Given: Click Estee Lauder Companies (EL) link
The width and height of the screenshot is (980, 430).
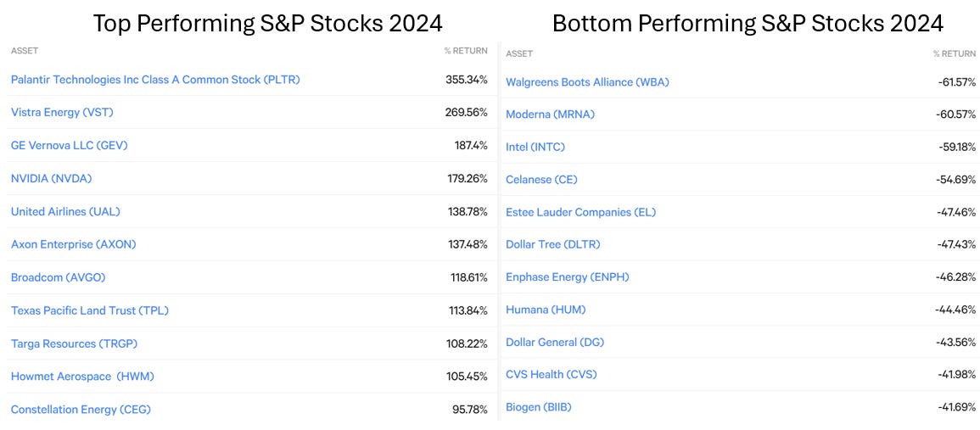Looking at the screenshot, I should click(x=580, y=212).
